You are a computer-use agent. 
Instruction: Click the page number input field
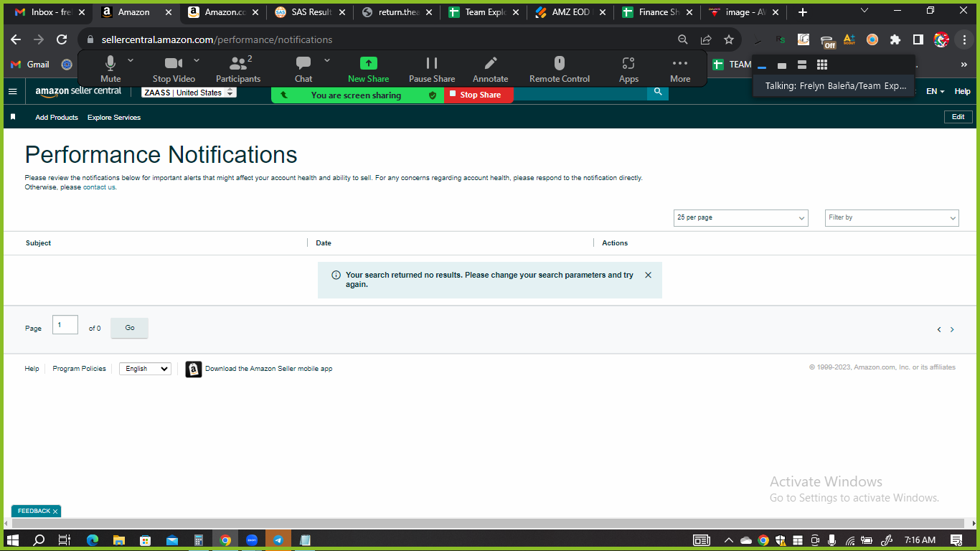(x=65, y=325)
